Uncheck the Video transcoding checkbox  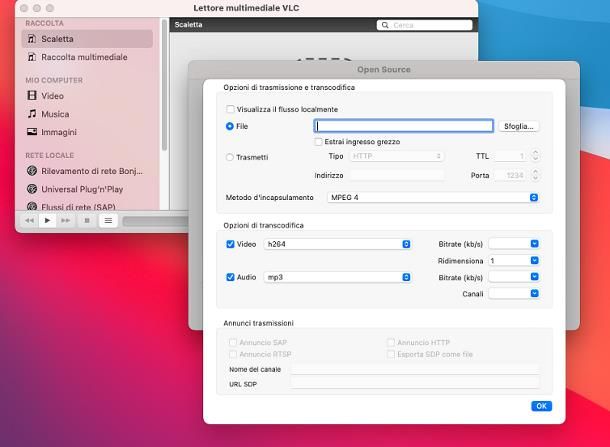point(230,244)
